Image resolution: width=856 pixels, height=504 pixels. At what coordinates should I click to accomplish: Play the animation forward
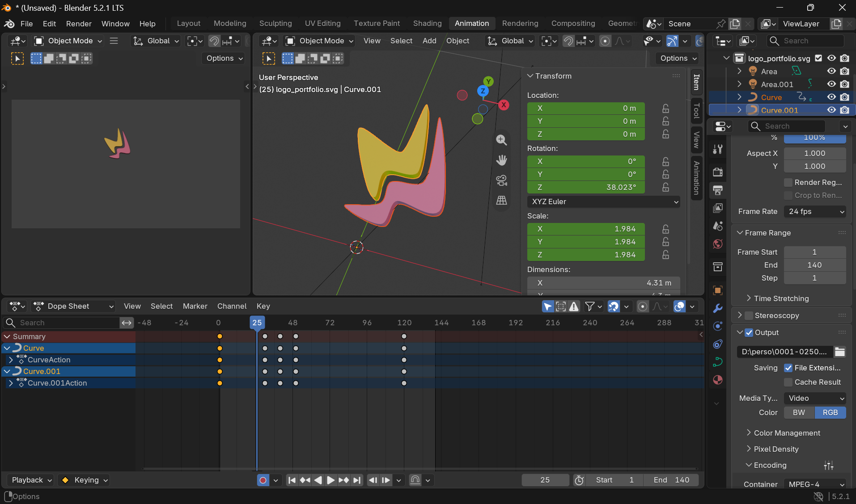tap(331, 480)
